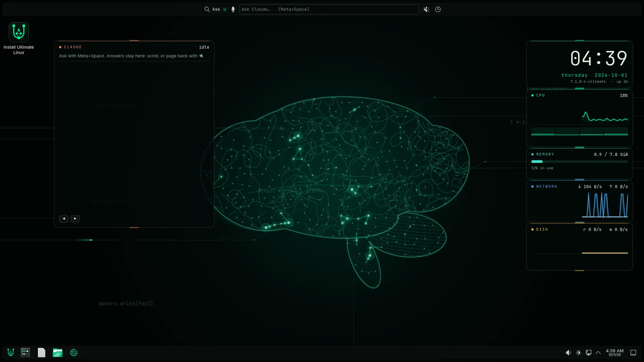Select the NETWORK monitor widget label
Image resolution: width=644 pixels, height=362 pixels.
(x=547, y=187)
